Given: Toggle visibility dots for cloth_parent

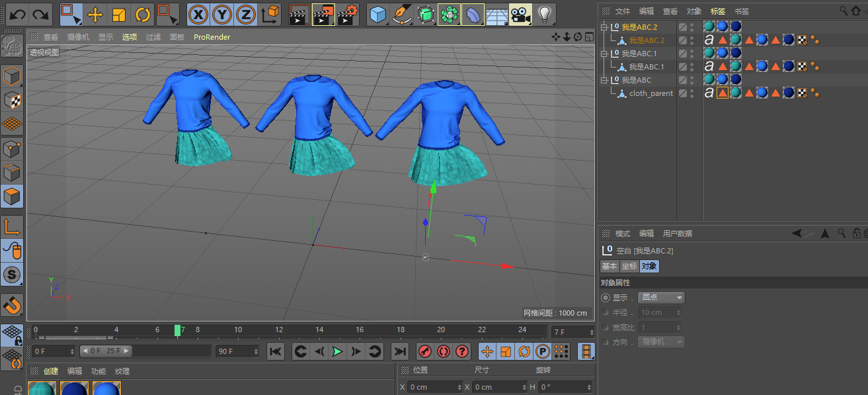Looking at the screenshot, I should tap(692, 93).
